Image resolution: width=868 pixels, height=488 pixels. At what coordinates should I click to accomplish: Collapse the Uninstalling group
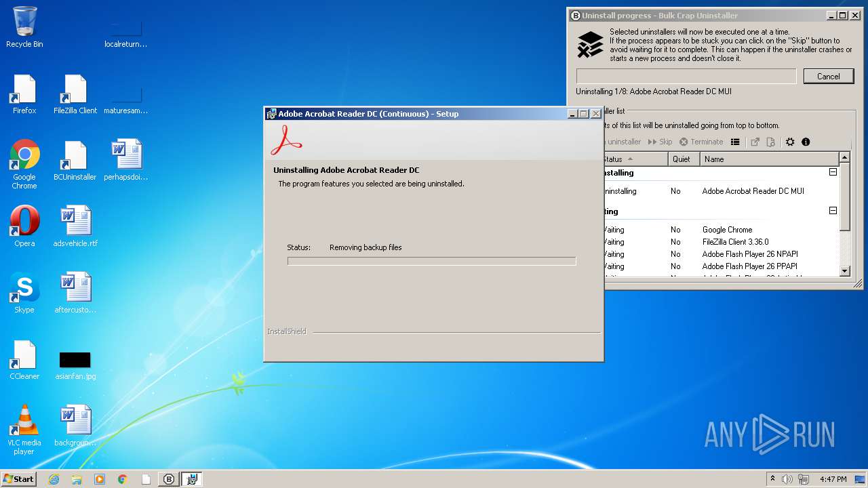(833, 172)
